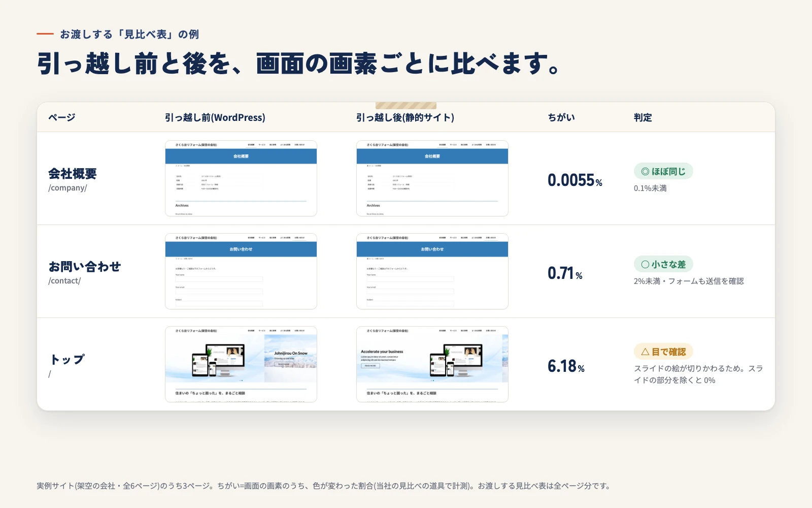Open the お問い合わせ before-migration WordPress thumbnail
Screen dimensions: 812x508
241,271
